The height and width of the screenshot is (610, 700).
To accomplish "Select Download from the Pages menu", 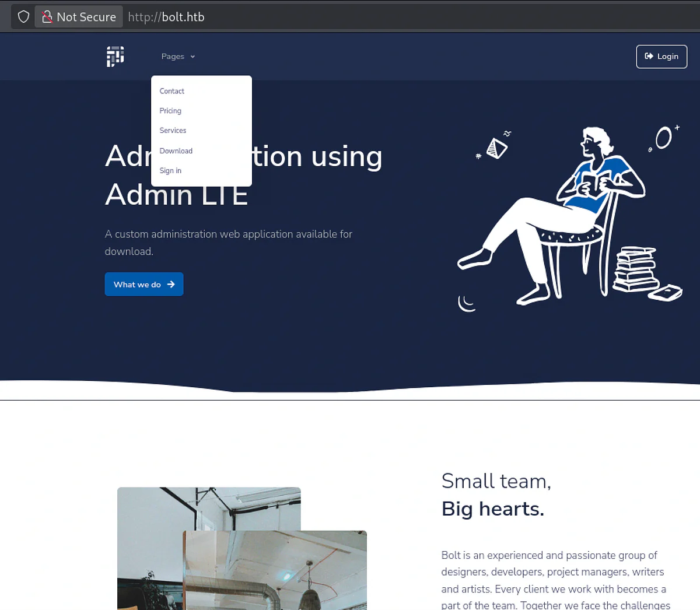I will pyautogui.click(x=176, y=150).
